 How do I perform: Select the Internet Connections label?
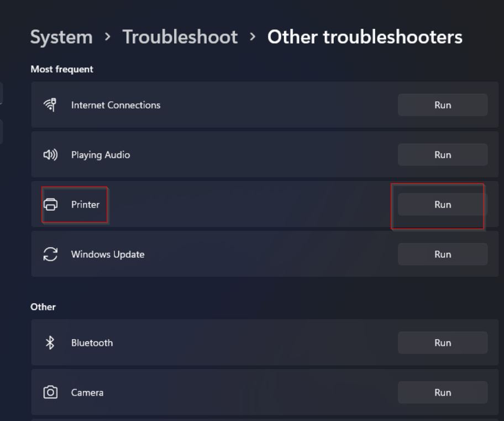116,105
